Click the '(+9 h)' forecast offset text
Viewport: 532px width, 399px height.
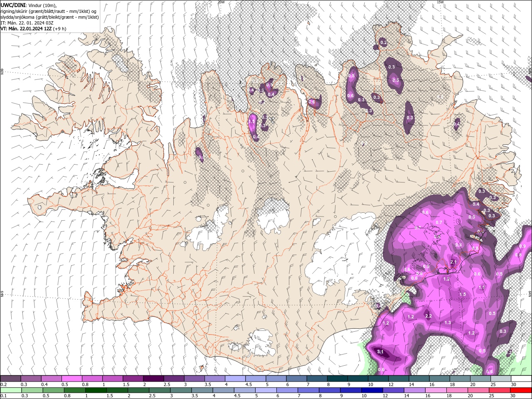click(60, 29)
